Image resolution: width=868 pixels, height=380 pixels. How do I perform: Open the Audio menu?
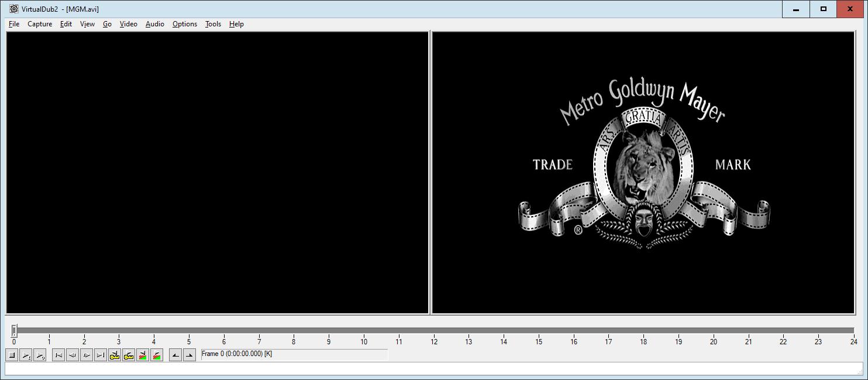pyautogui.click(x=154, y=24)
